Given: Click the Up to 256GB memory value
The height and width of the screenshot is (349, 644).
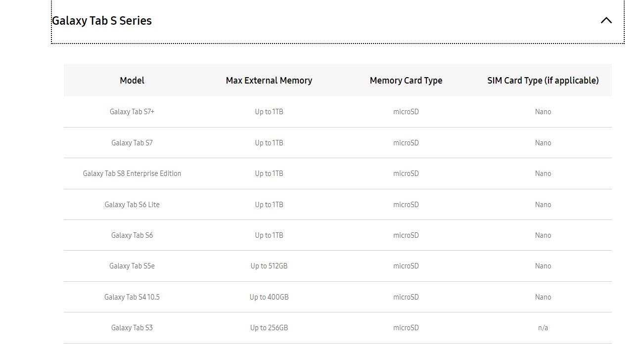Looking at the screenshot, I should pyautogui.click(x=269, y=328).
